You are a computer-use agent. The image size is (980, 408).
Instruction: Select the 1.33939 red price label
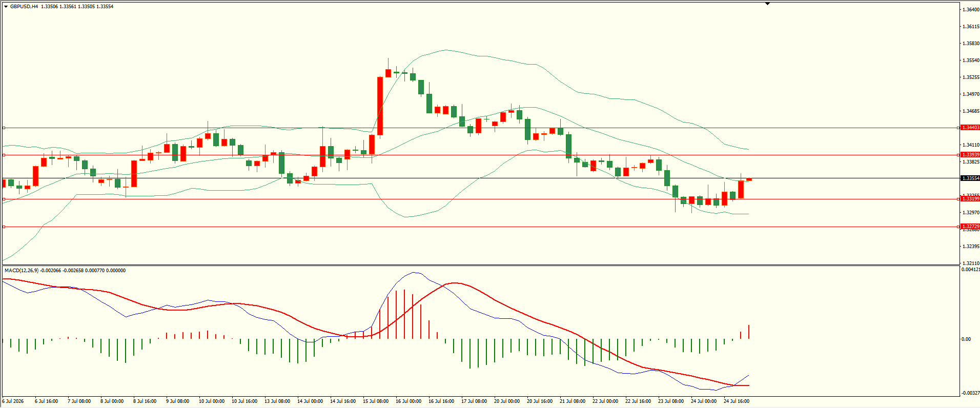pyautogui.click(x=970, y=155)
